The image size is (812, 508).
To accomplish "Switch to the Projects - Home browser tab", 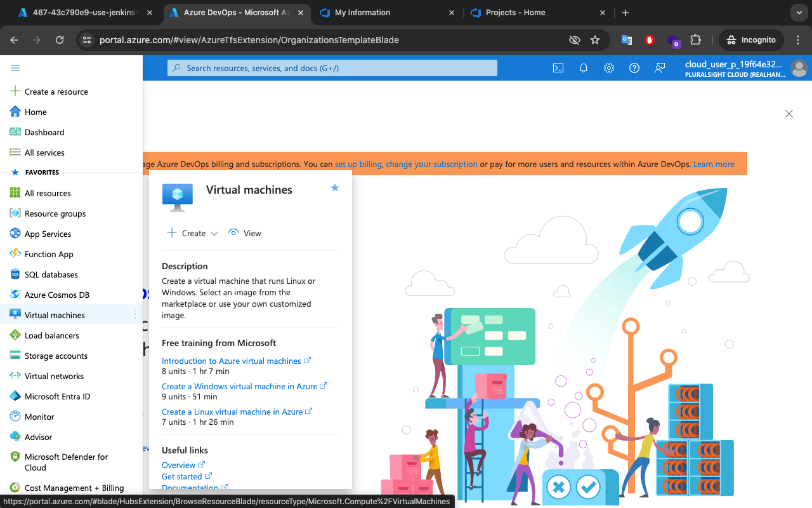I will pyautogui.click(x=538, y=13).
